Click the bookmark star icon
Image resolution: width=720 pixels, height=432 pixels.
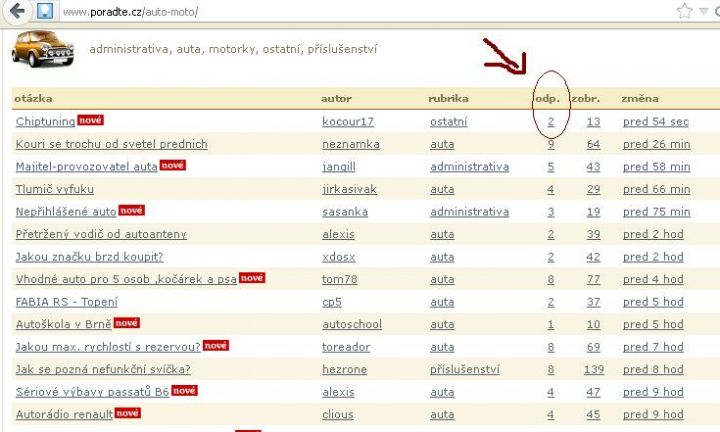(x=684, y=11)
